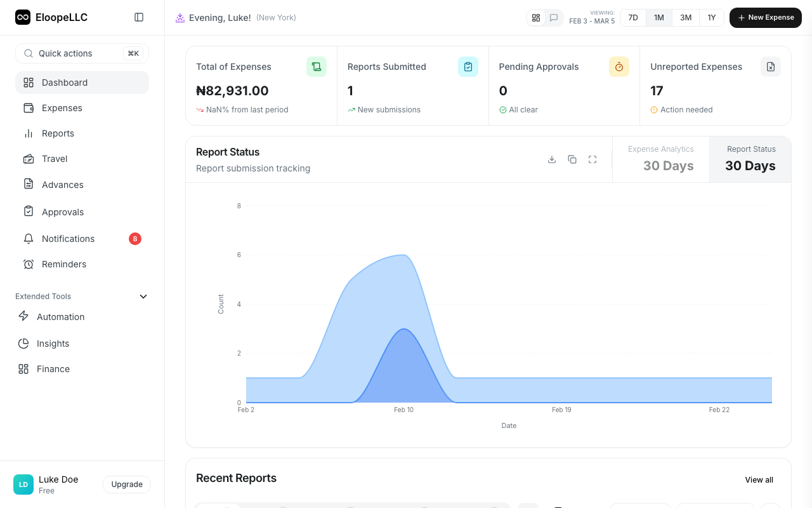Select the dashboard grid layout icon
Viewport: 812px width, 508px height.
click(536, 18)
